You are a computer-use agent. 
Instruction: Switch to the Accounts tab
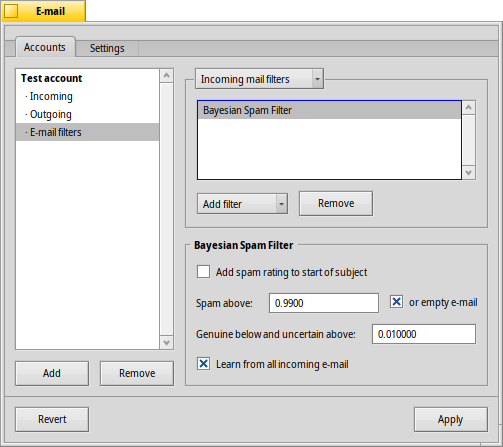45,47
